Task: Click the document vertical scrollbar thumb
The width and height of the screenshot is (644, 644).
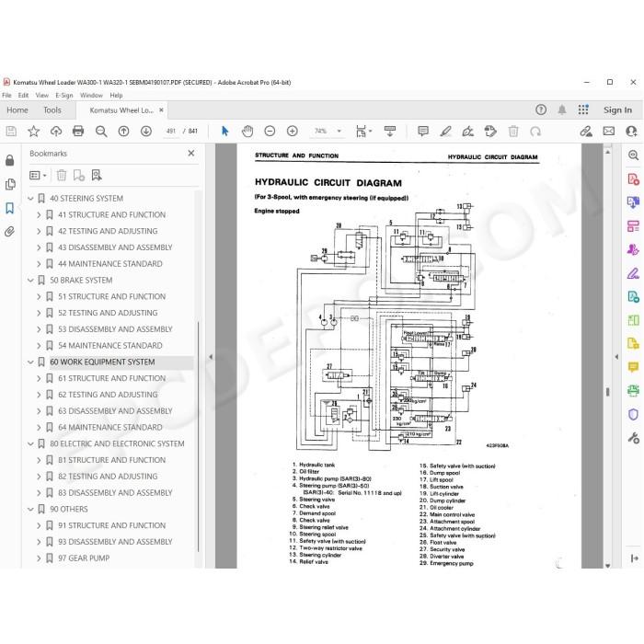Action: pos(607,392)
